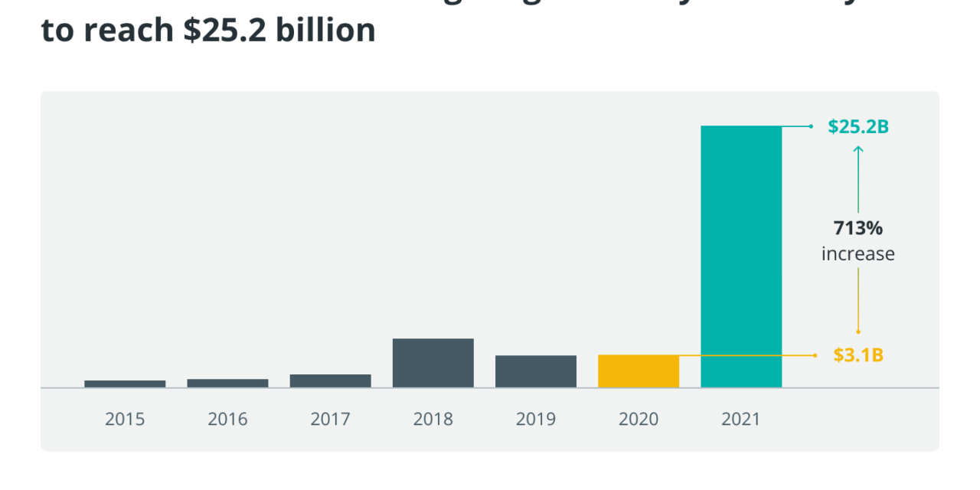Click the 2015 axis label
The image size is (980, 490).
pyautogui.click(x=124, y=420)
